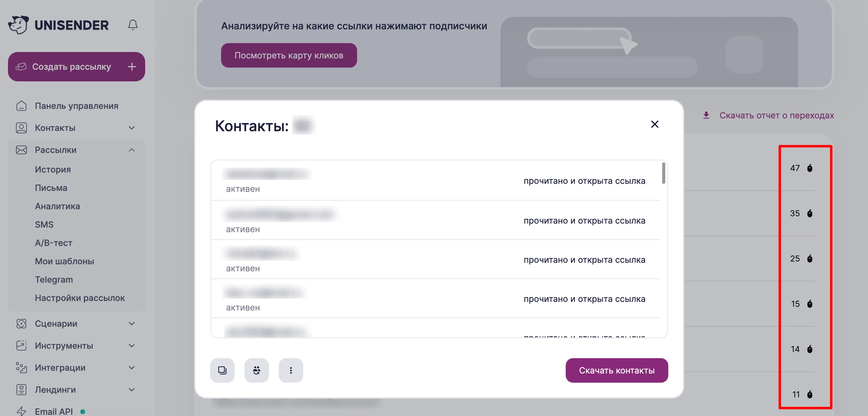Open the three-dot more options button

(291, 370)
